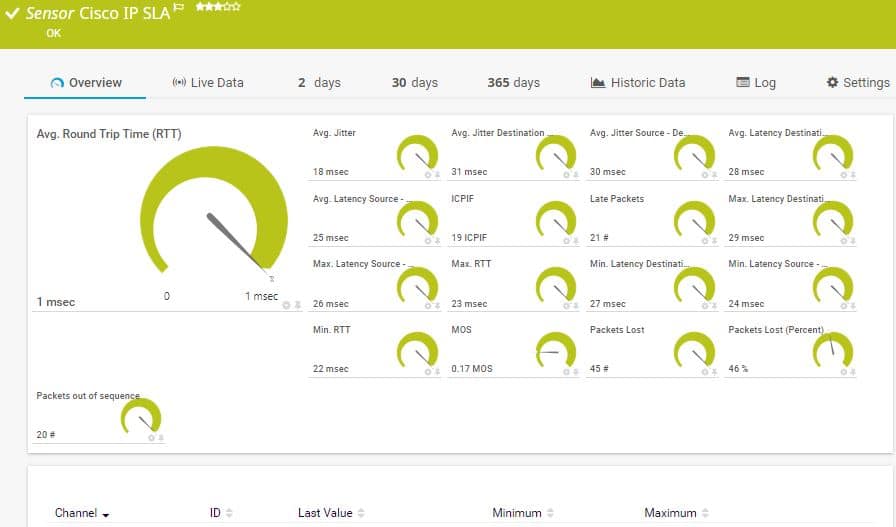Click the priority flag next to Cisco IP SLA

point(179,8)
